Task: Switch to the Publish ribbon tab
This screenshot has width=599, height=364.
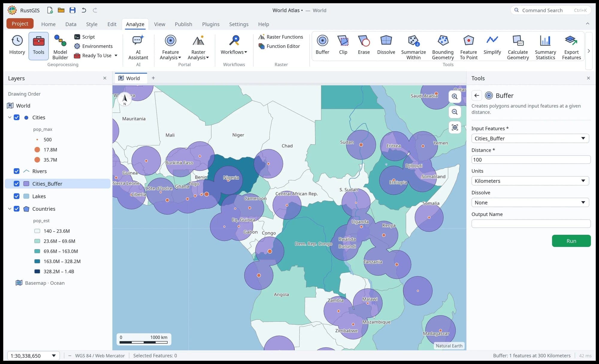Action: point(183,24)
